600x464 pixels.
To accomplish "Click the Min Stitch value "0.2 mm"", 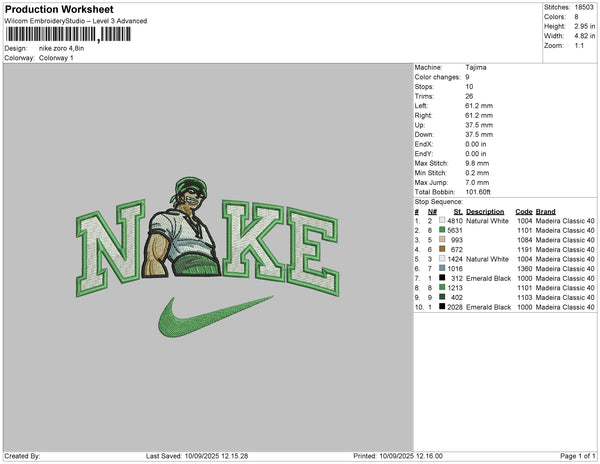I will pos(477,173).
